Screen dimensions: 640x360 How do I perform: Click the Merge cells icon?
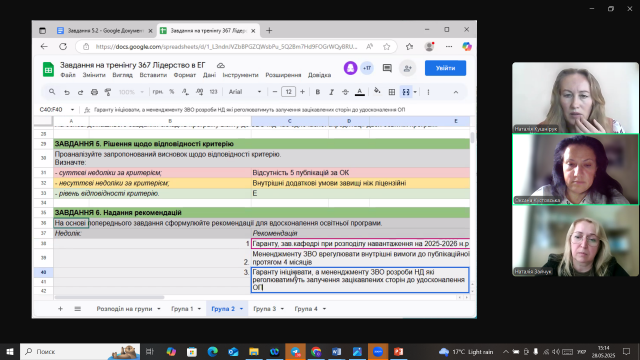pyautogui.click(x=406, y=92)
